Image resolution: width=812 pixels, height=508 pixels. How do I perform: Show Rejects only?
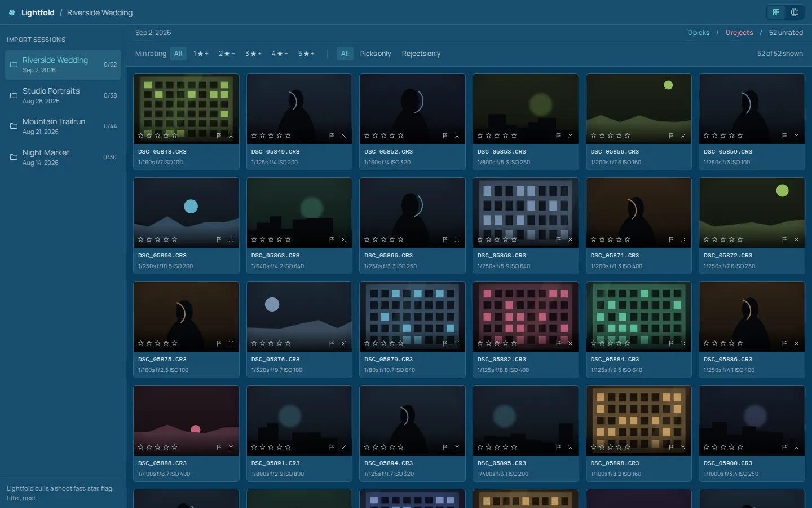click(x=421, y=54)
